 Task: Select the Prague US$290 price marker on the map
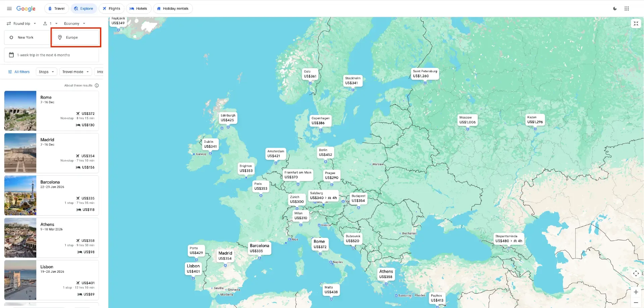[x=331, y=175]
